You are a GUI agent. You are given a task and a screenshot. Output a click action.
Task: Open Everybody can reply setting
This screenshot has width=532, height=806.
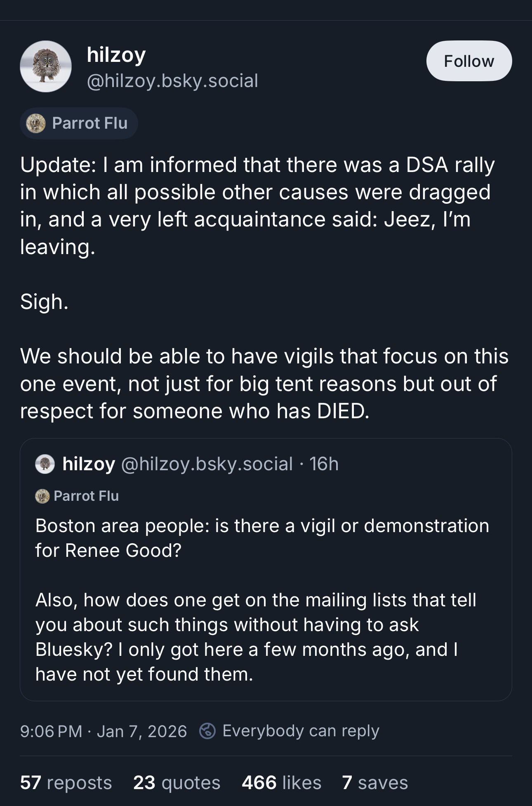point(301,731)
